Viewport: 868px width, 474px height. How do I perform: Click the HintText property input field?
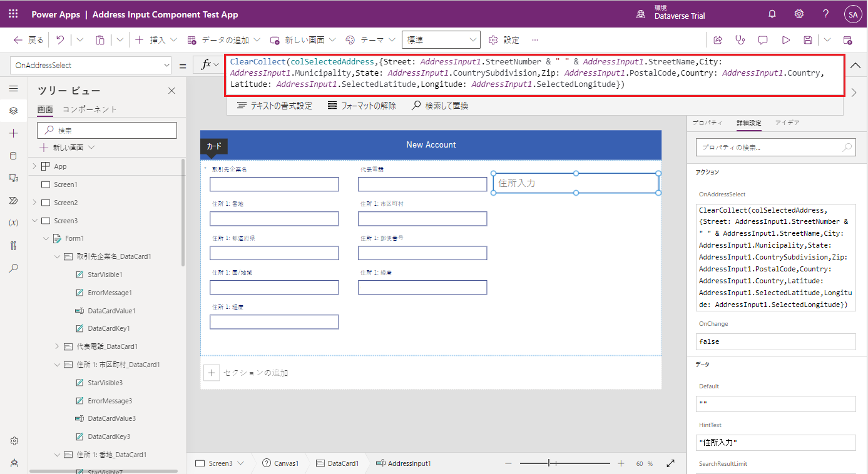pos(775,443)
